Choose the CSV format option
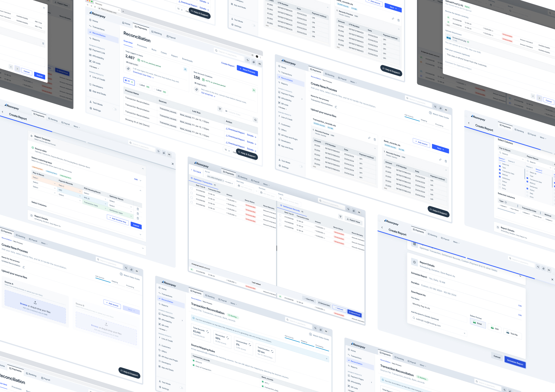This screenshot has height=392, width=555. 495,328
